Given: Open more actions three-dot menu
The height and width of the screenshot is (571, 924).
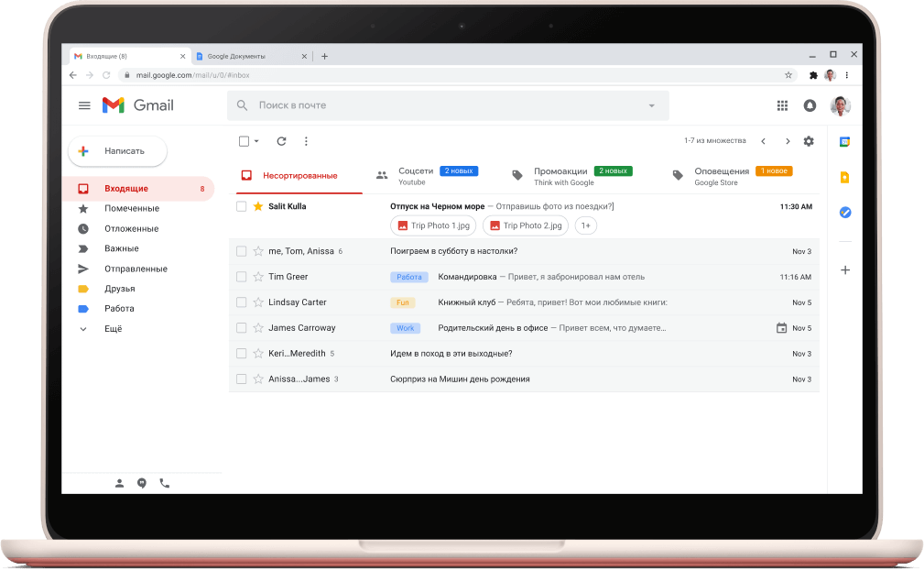Looking at the screenshot, I should click(306, 141).
